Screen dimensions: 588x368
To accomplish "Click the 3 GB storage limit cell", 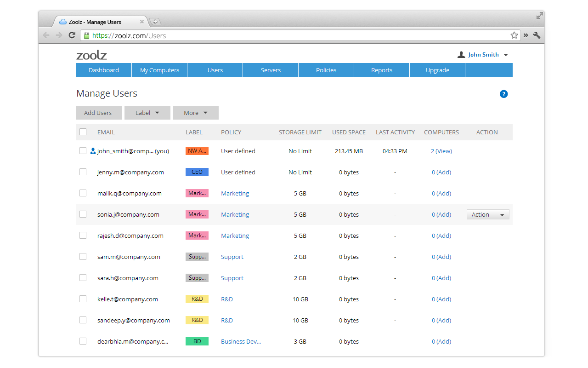I will (x=300, y=341).
